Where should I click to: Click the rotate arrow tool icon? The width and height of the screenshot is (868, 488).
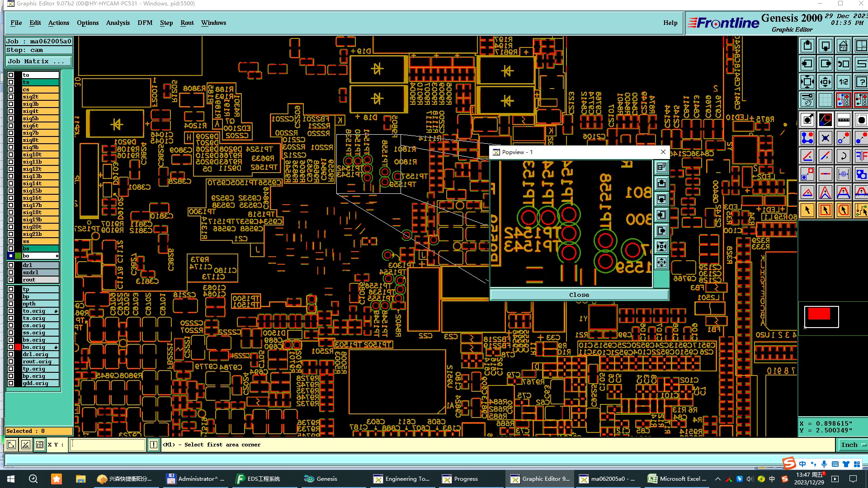pos(843,156)
